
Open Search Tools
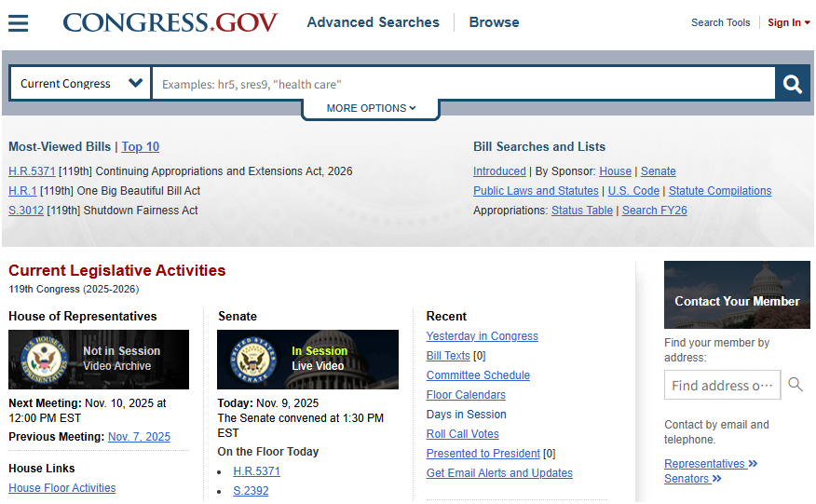click(x=720, y=23)
